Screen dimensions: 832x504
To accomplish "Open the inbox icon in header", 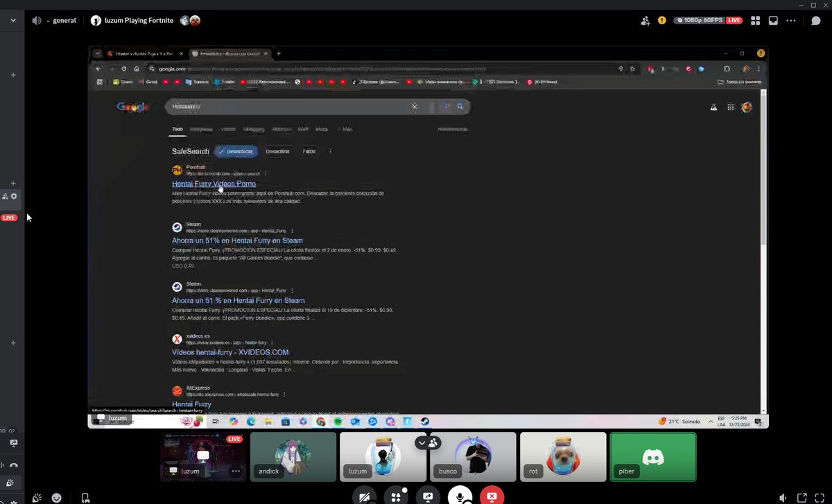I will pos(773,21).
